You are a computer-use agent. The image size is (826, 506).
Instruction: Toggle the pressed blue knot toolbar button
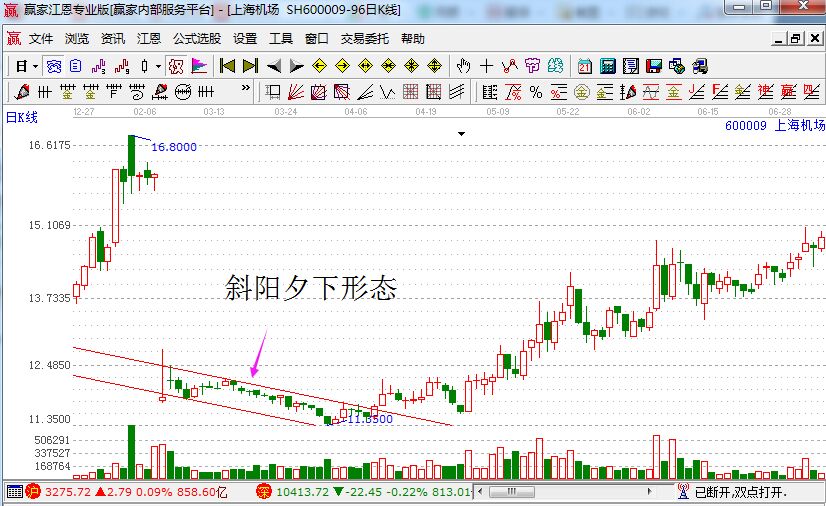tap(53, 66)
